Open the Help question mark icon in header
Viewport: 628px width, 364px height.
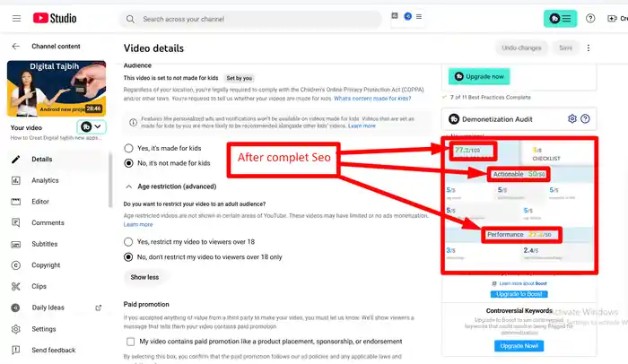(x=590, y=19)
